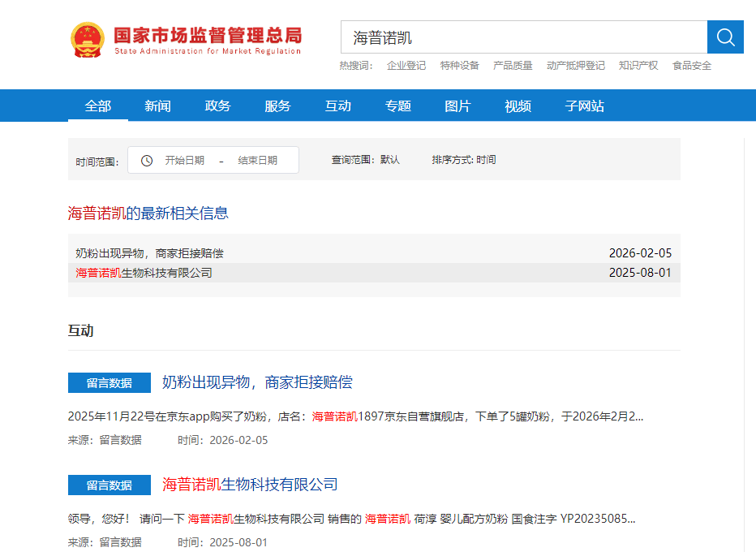Select the 结束日期 end date field
Image resolution: width=756 pixels, height=552 pixels.
[x=257, y=161]
